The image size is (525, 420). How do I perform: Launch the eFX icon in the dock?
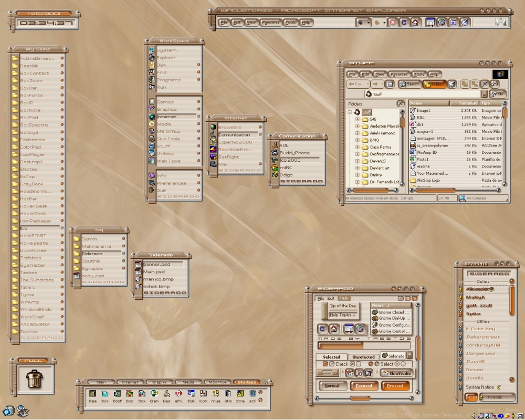tap(178, 394)
